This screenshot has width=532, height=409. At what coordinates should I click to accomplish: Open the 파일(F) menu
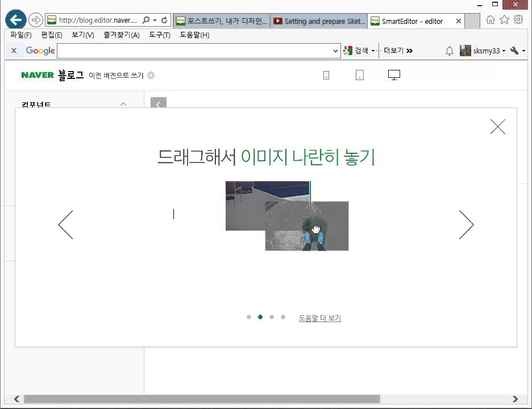20,35
